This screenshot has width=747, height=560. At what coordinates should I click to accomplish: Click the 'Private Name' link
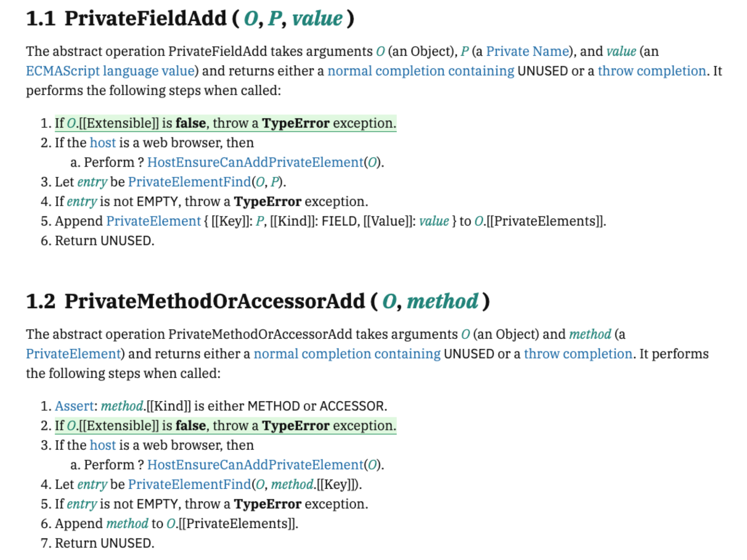click(527, 51)
